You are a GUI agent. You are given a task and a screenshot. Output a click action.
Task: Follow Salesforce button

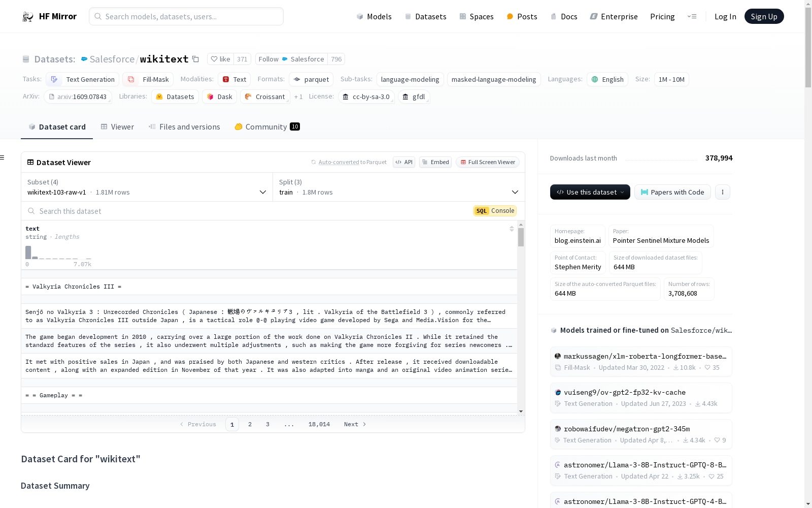(291, 59)
